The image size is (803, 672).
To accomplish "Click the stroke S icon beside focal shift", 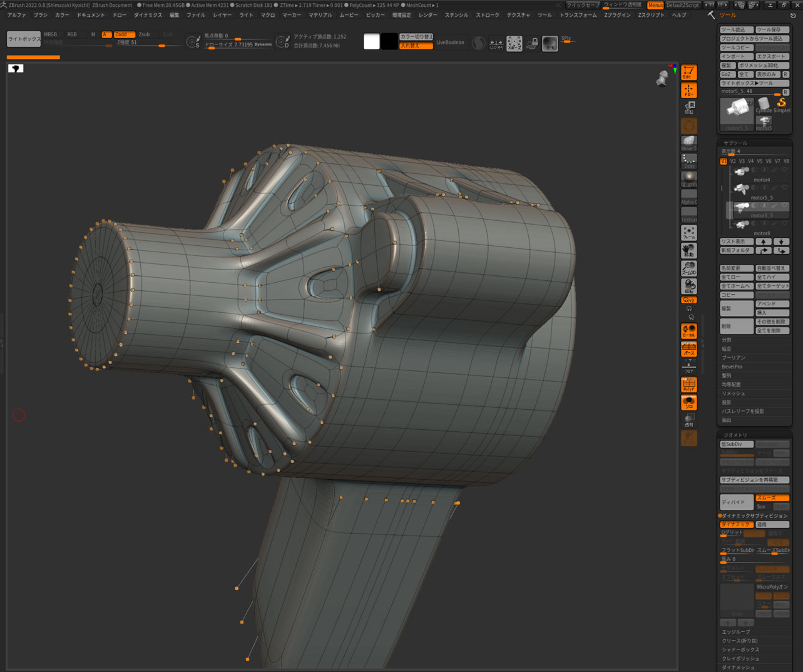I will click(193, 43).
